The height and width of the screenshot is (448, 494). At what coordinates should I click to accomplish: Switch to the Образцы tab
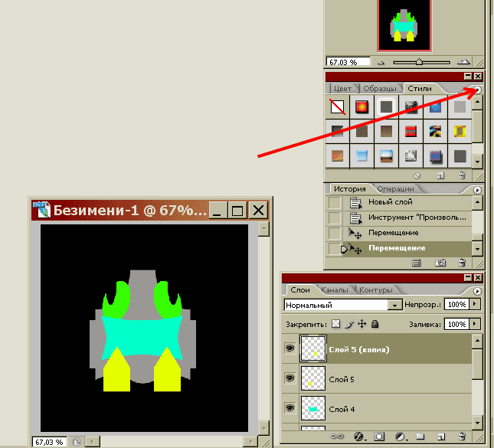(379, 89)
